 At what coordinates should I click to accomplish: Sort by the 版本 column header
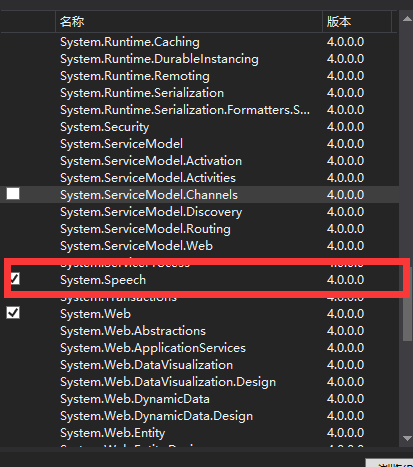(357, 22)
